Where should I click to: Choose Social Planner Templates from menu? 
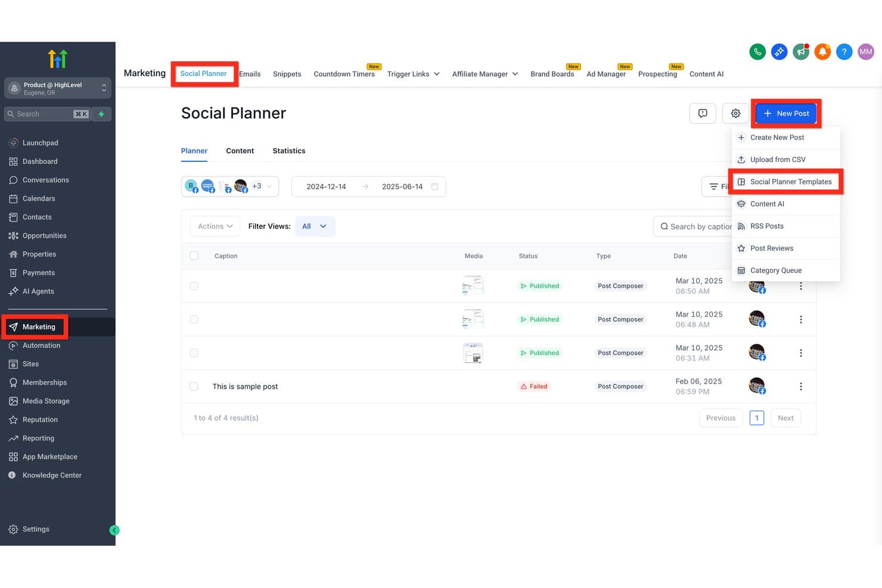[786, 182]
